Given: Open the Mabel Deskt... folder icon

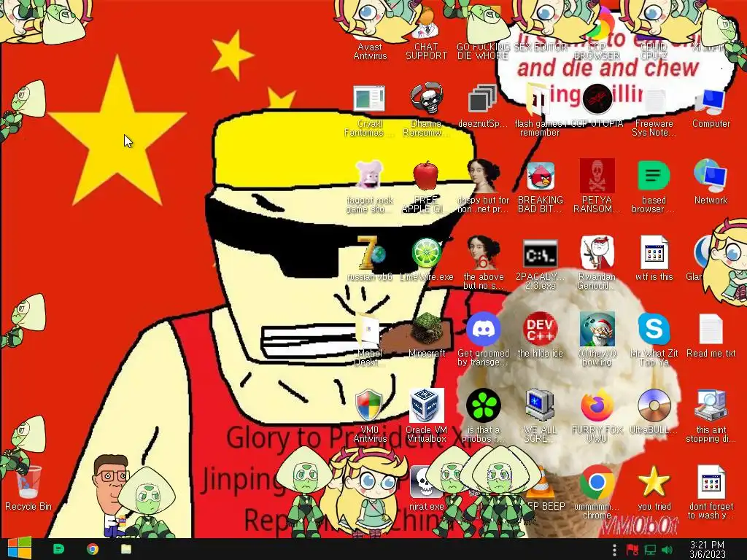Looking at the screenshot, I should pyautogui.click(x=369, y=340).
